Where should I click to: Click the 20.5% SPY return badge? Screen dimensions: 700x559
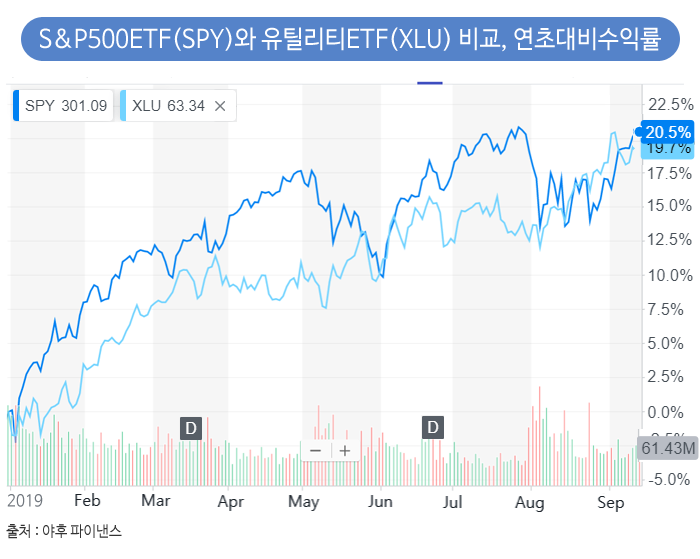pyautogui.click(x=666, y=131)
